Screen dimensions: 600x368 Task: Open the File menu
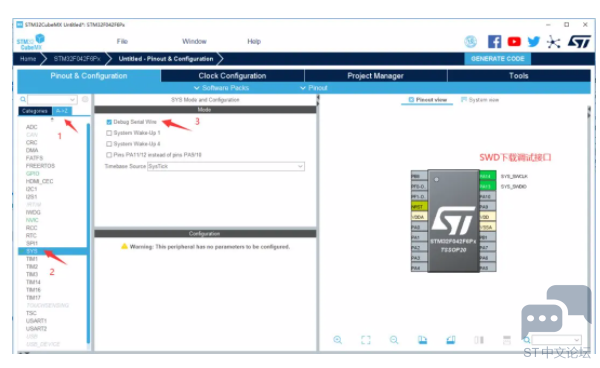point(122,41)
